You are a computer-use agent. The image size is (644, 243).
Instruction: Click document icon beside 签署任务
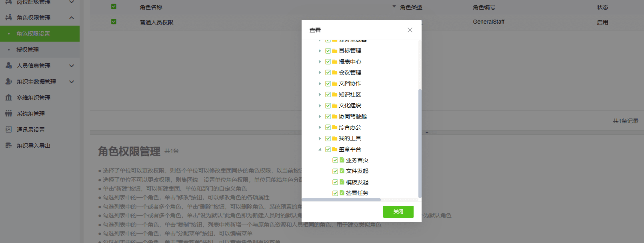(x=342, y=193)
